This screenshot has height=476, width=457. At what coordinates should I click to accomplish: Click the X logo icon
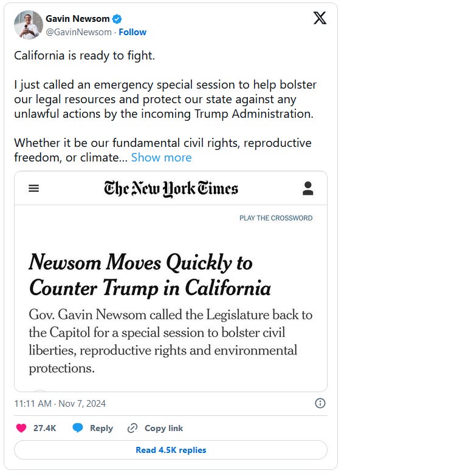(x=320, y=18)
